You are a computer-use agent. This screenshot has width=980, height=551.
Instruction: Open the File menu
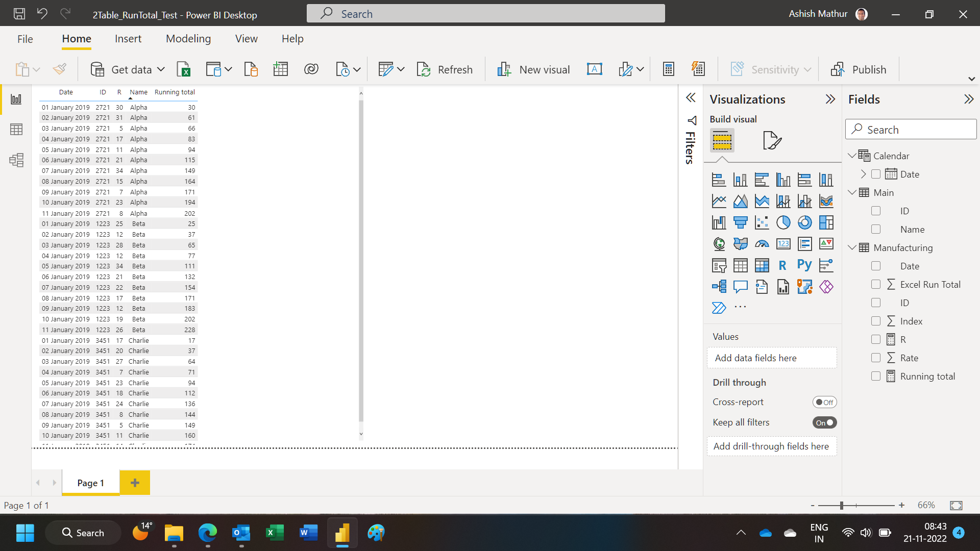[x=25, y=39]
